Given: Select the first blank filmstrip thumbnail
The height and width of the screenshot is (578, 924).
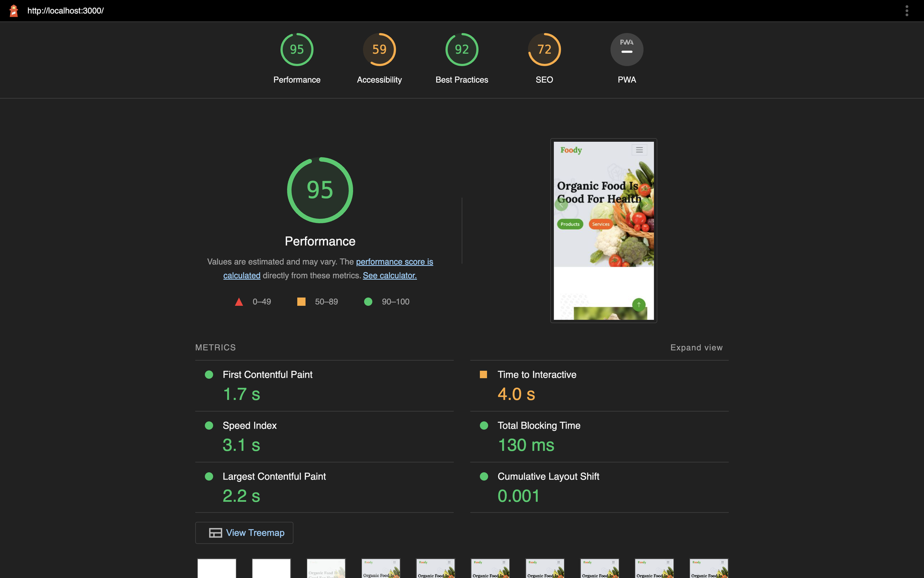Looking at the screenshot, I should point(216,568).
